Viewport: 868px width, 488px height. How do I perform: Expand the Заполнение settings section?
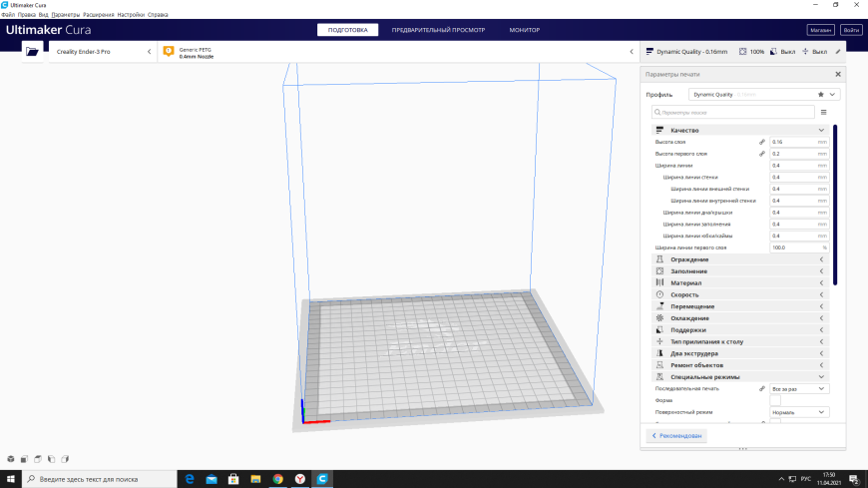click(x=740, y=271)
